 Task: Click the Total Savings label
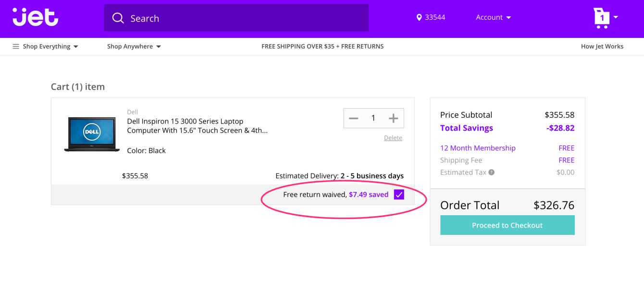[x=467, y=128]
